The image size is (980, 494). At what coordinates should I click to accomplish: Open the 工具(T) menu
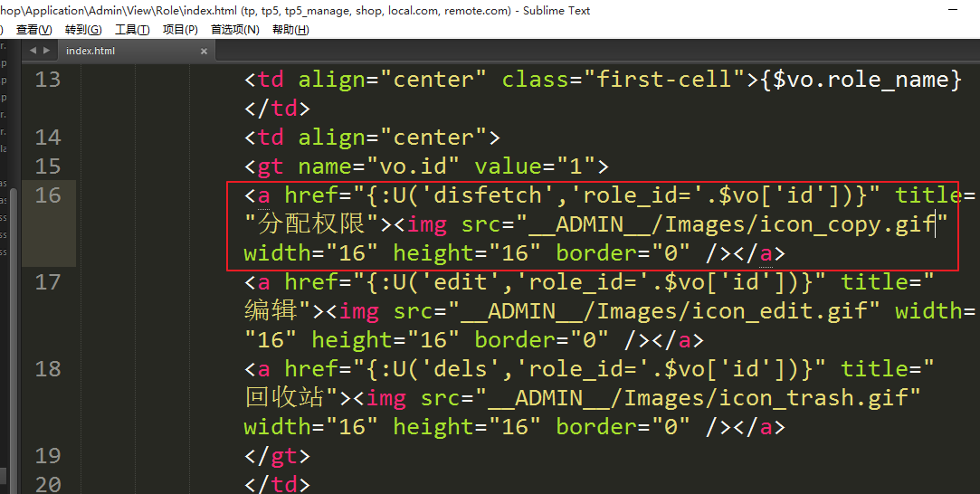click(132, 30)
